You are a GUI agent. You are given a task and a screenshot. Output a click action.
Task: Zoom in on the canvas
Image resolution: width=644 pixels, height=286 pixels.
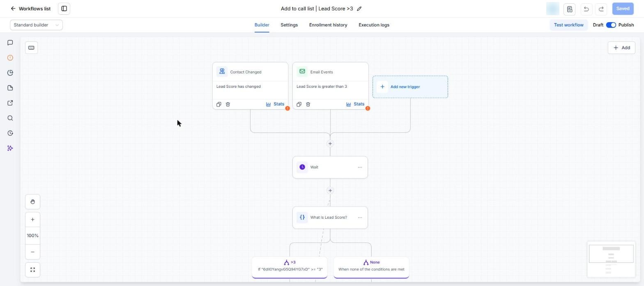click(32, 220)
